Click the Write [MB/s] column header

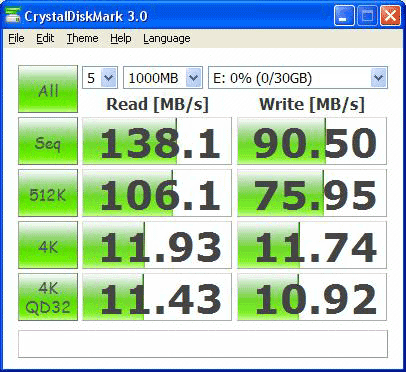point(312,105)
